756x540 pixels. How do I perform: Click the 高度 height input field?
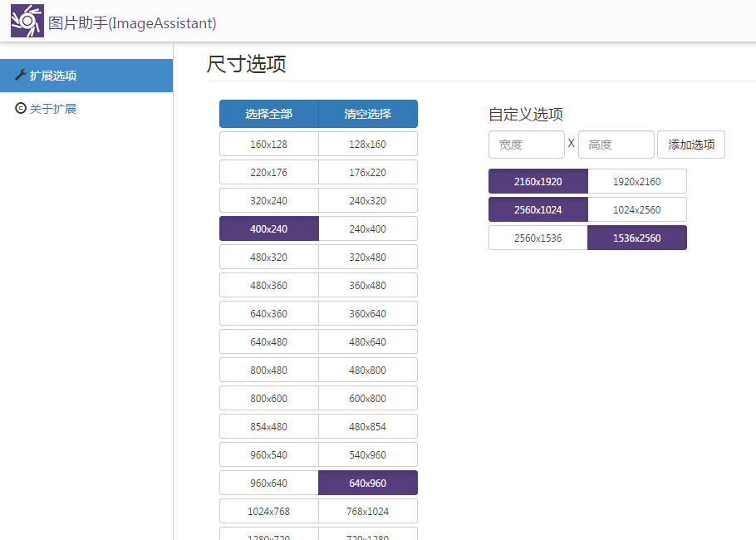point(616,145)
